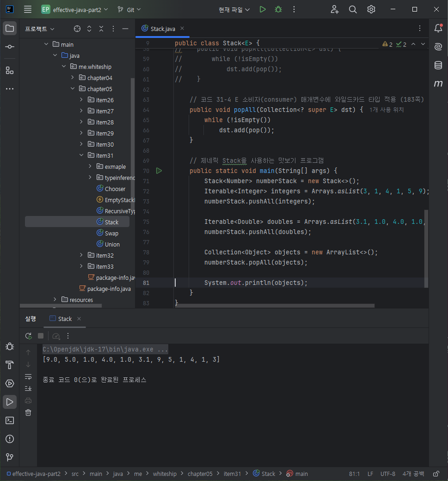Expand the item32 package

(81, 255)
